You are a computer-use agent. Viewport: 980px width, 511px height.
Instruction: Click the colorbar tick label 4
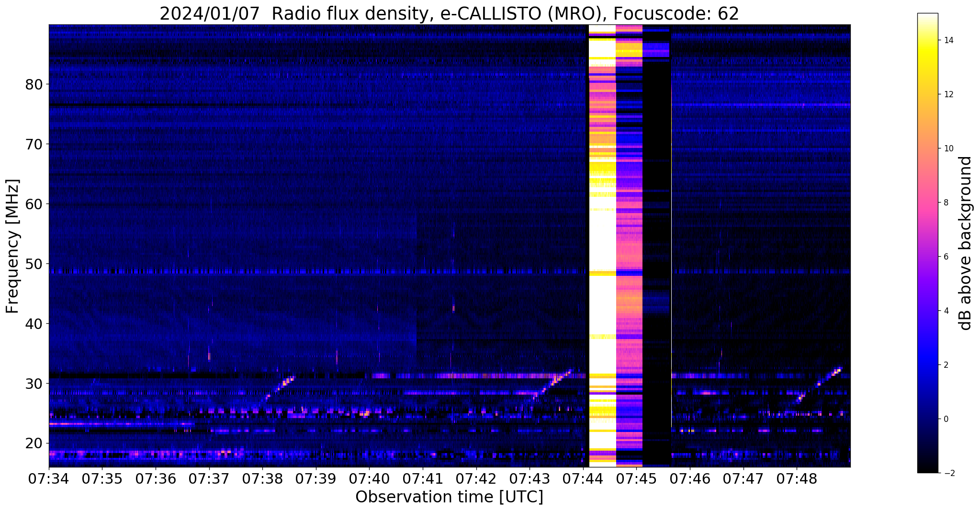point(946,311)
